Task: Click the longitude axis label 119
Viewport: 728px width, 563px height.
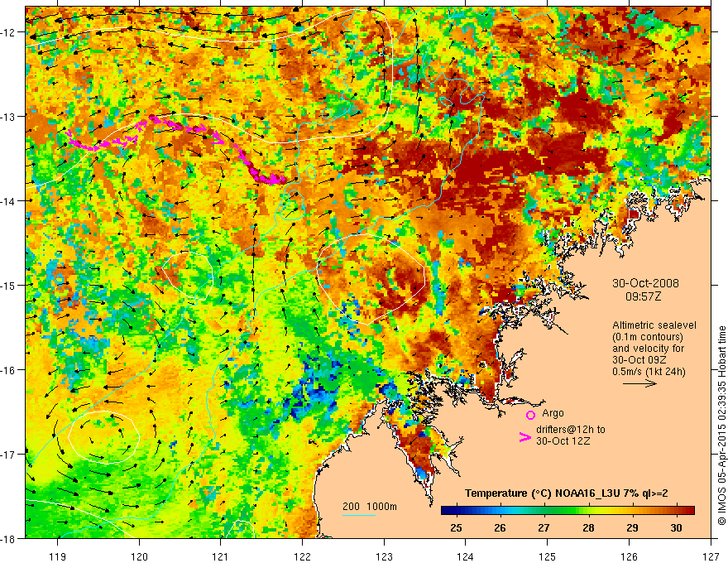Action: (58, 556)
